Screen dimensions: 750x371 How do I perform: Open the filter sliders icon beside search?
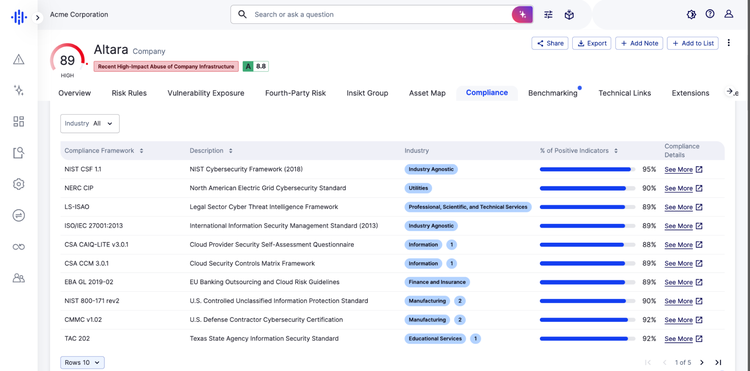click(548, 14)
